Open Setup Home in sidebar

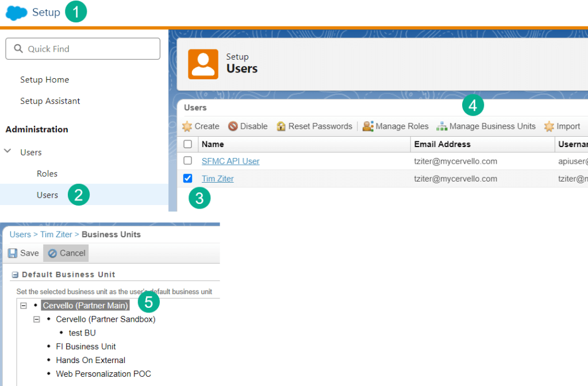pos(44,80)
